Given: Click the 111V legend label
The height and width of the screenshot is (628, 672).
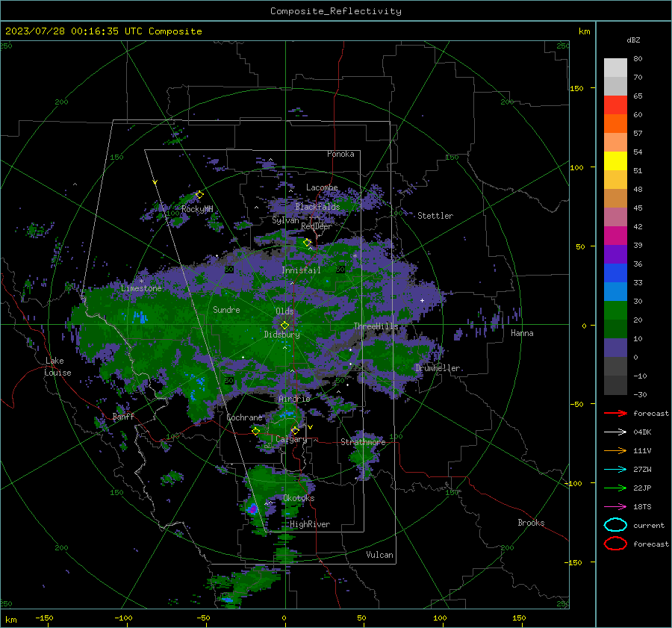Looking at the screenshot, I should (642, 450).
